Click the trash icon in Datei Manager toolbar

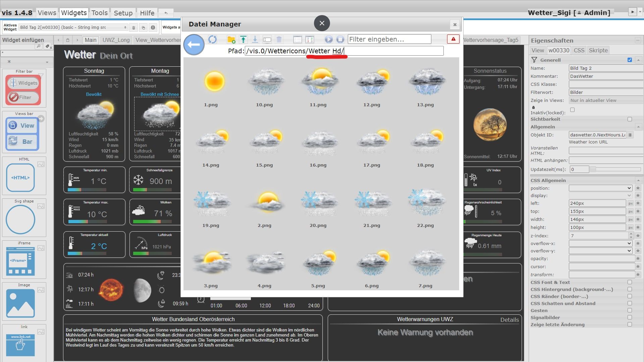(279, 40)
